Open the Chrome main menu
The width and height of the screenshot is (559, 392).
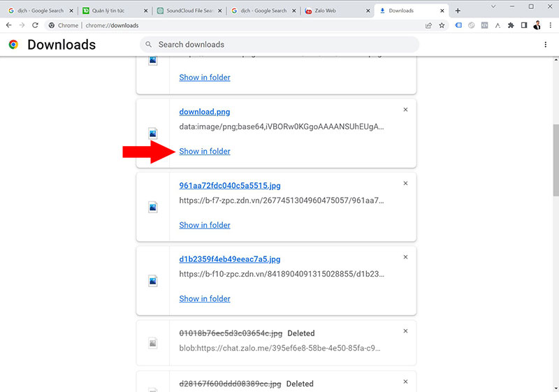pos(550,25)
